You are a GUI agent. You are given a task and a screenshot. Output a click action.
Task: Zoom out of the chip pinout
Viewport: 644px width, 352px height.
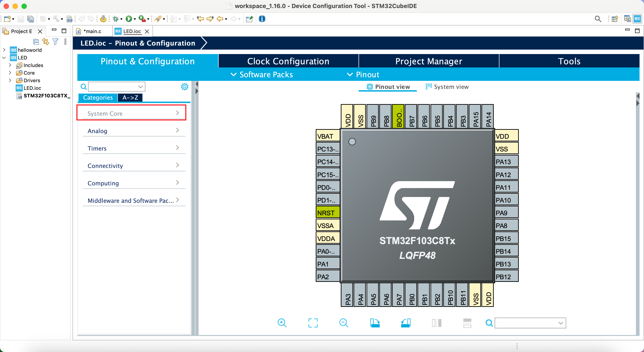[x=344, y=323]
